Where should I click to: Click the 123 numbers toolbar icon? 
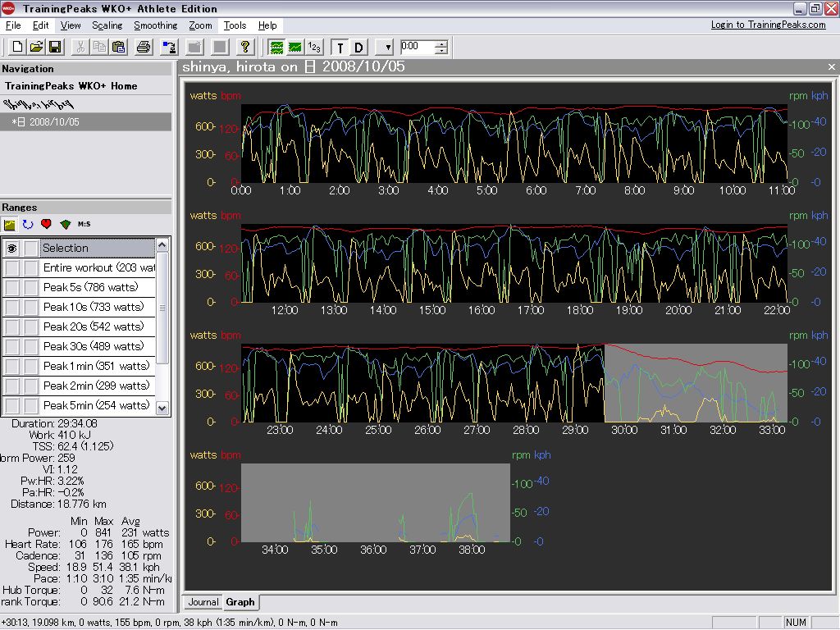tap(314, 47)
